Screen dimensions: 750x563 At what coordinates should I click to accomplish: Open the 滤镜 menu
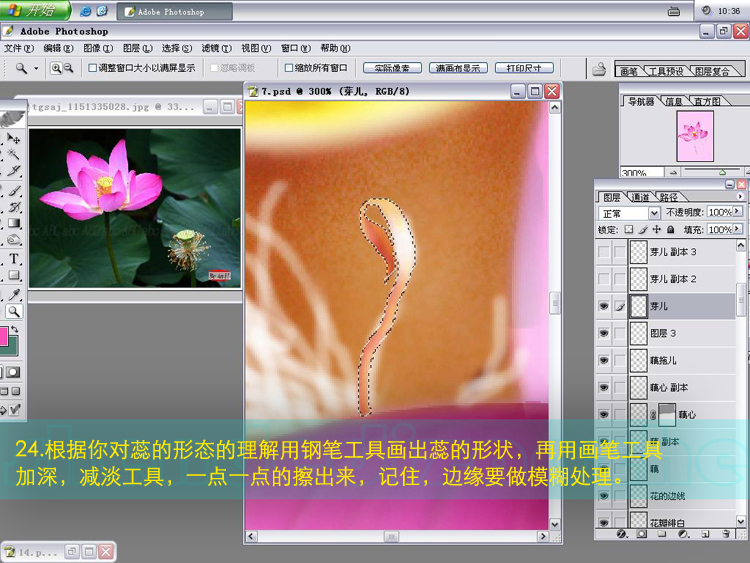(x=216, y=48)
